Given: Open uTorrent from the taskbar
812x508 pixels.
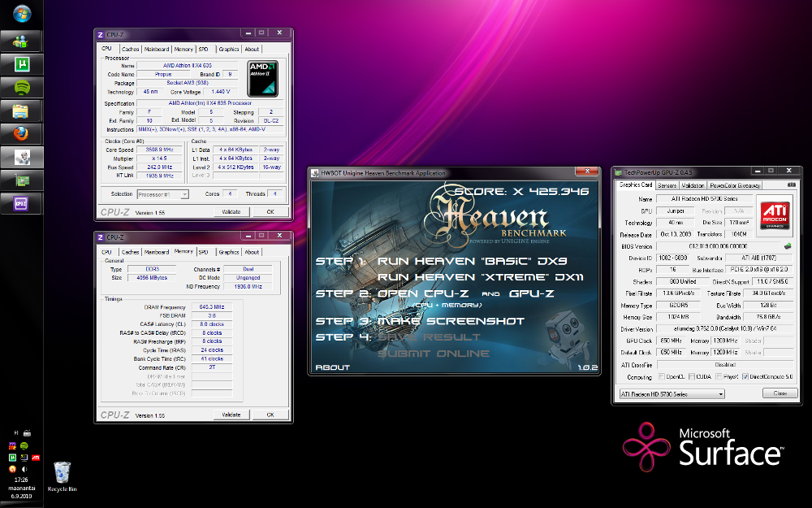Looking at the screenshot, I should click(x=21, y=64).
